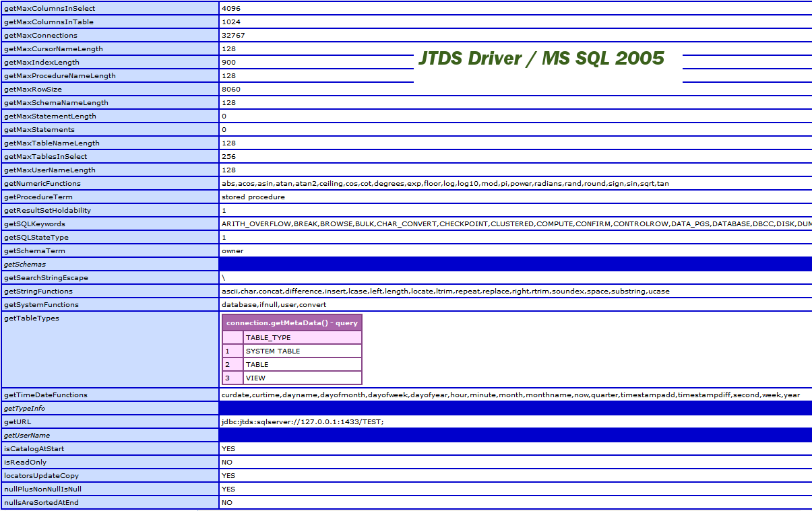Click the getProcedureTerm label
This screenshot has height=511, width=812.
point(38,197)
